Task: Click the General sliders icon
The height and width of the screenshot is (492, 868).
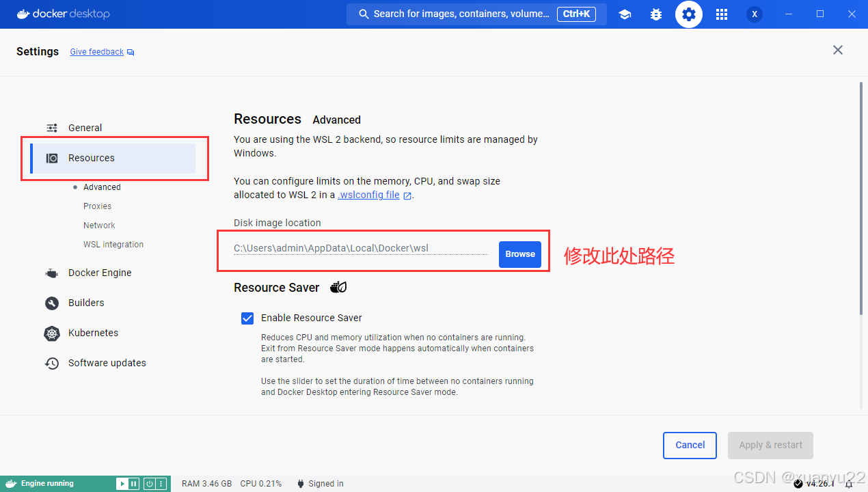Action: point(52,128)
